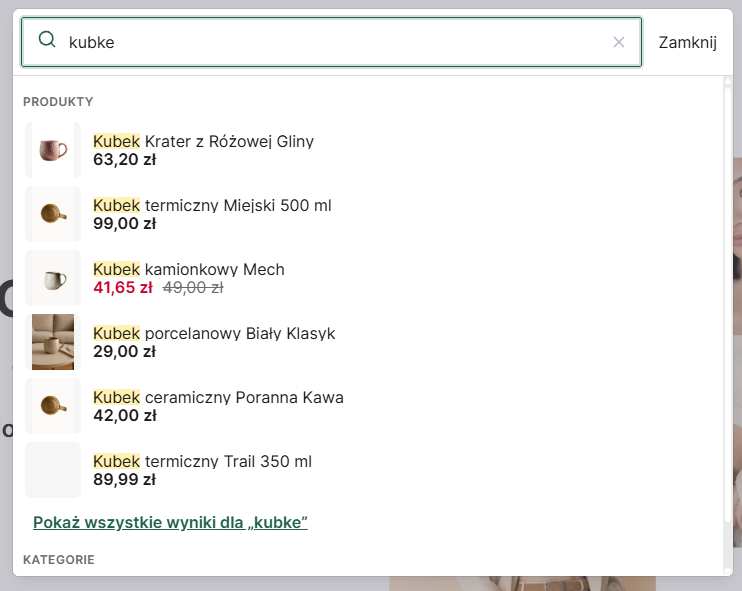Image resolution: width=742 pixels, height=591 pixels.
Task: Click the crossed-out 49,00 zł price
Action: pos(193,287)
